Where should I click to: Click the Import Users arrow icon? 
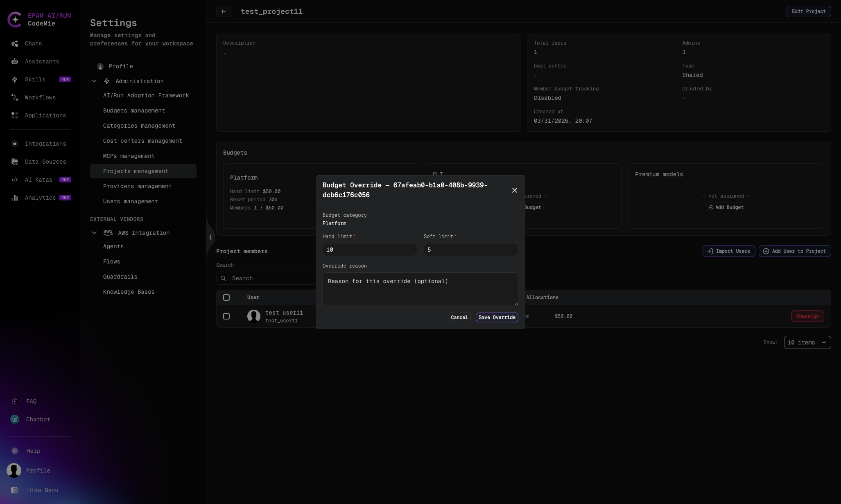tap(710, 251)
